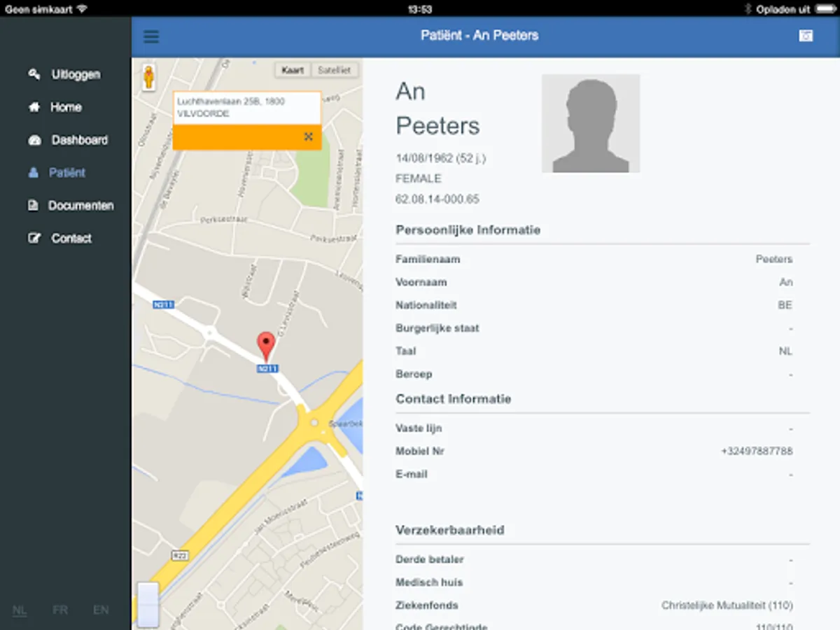The width and height of the screenshot is (840, 630).
Task: Click the Persoonlijke Informatie heading
Action: (x=468, y=230)
